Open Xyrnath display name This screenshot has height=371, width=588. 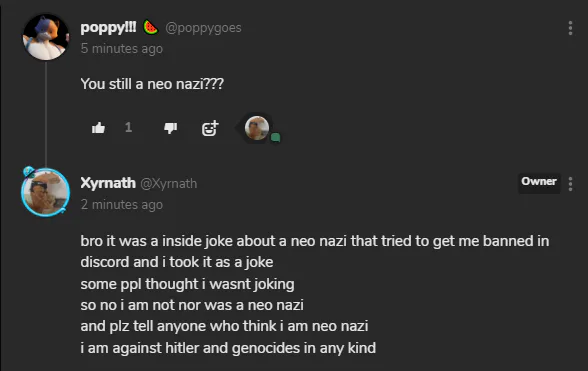pyautogui.click(x=108, y=183)
